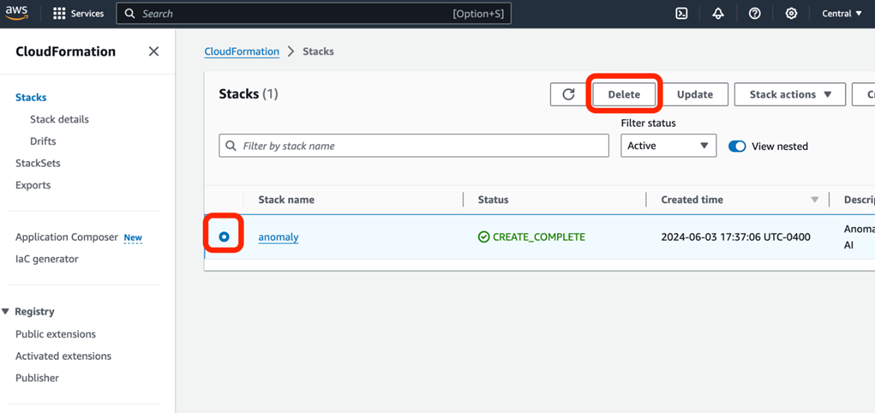Close the CloudFormation side panel

click(153, 51)
